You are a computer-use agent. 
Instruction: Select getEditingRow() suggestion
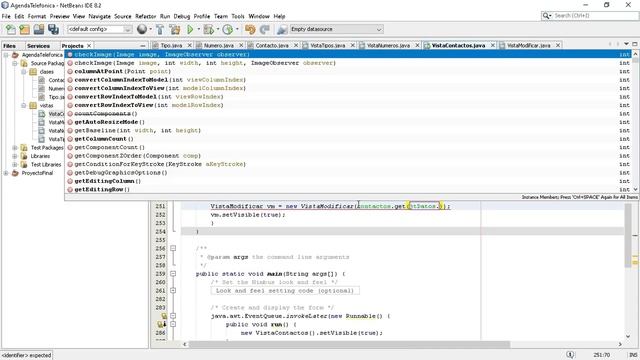point(349,189)
